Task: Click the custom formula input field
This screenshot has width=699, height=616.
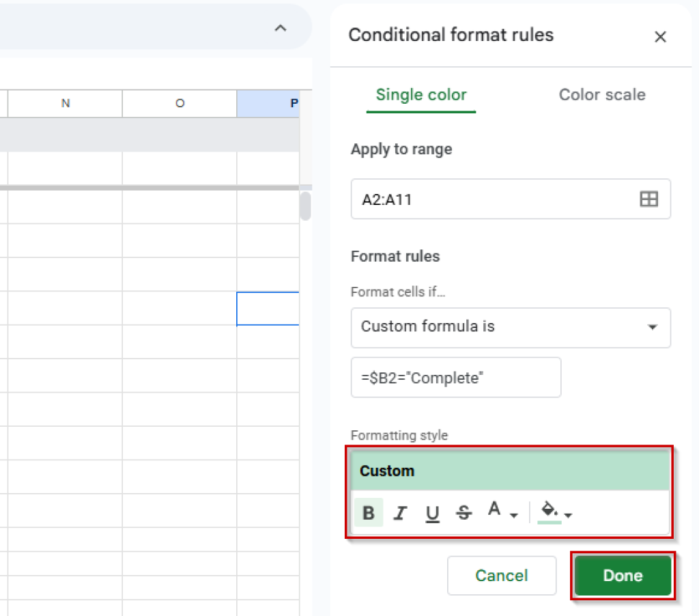Action: [x=455, y=377]
